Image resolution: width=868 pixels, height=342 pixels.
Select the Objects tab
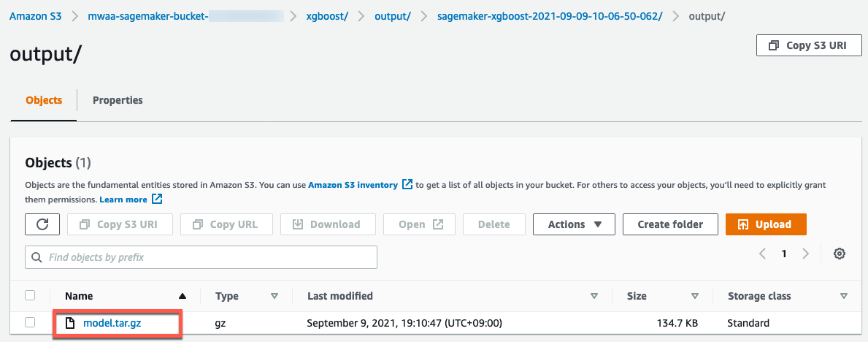pos(44,100)
